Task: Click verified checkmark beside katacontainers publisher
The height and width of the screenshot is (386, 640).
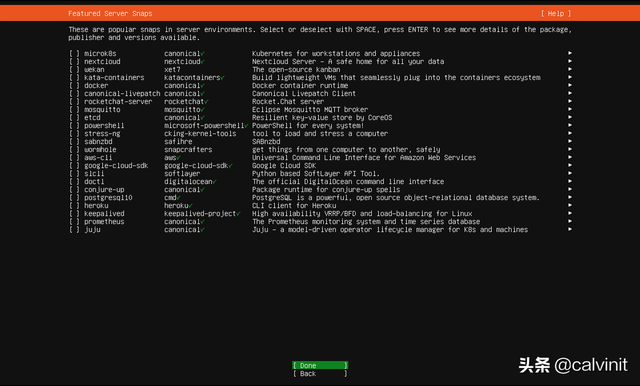Action: [222, 78]
